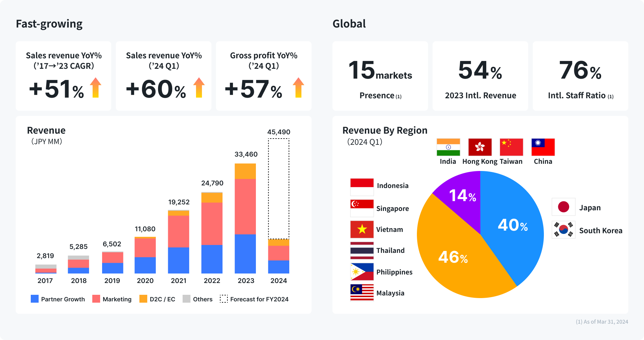Click the Singapore flag icon
The image size is (644, 340).
362,208
